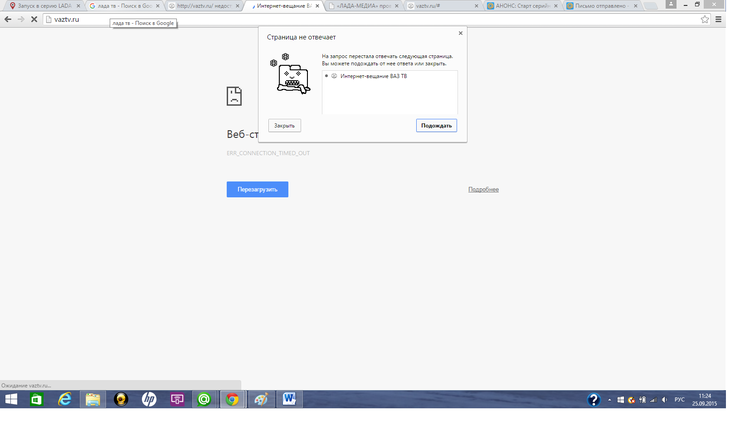
Task: Open File Explorer from the taskbar
Action: pos(92,400)
